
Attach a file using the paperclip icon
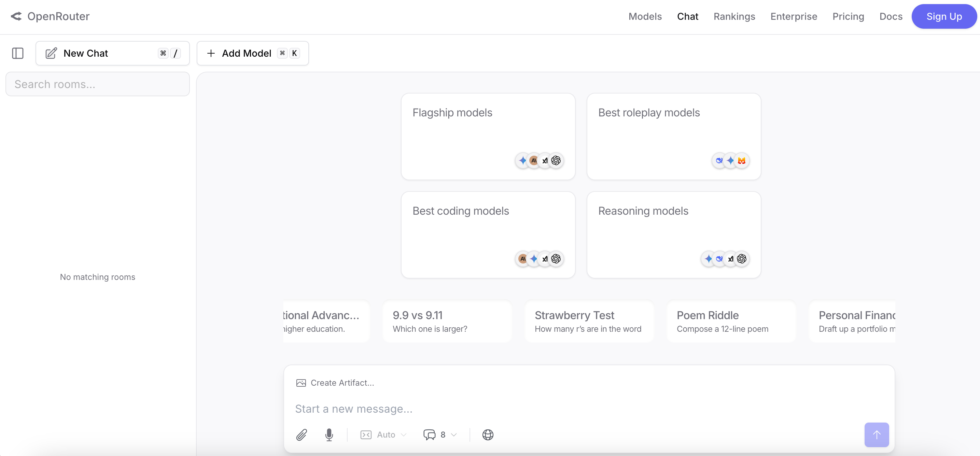302,434
